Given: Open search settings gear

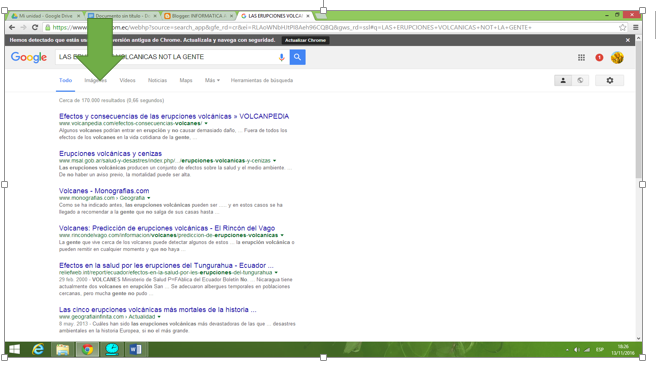Looking at the screenshot, I should [610, 80].
